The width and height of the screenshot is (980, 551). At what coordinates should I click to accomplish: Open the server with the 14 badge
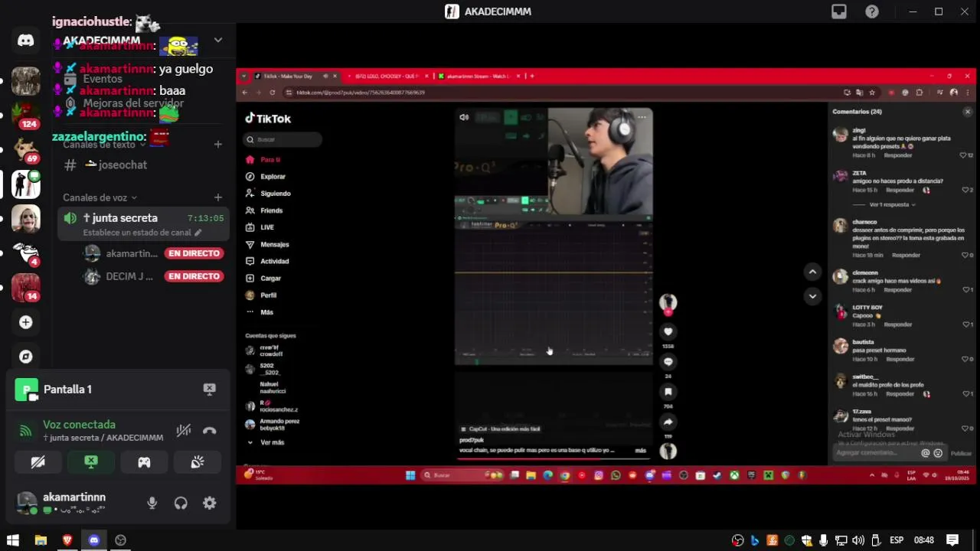(25, 287)
